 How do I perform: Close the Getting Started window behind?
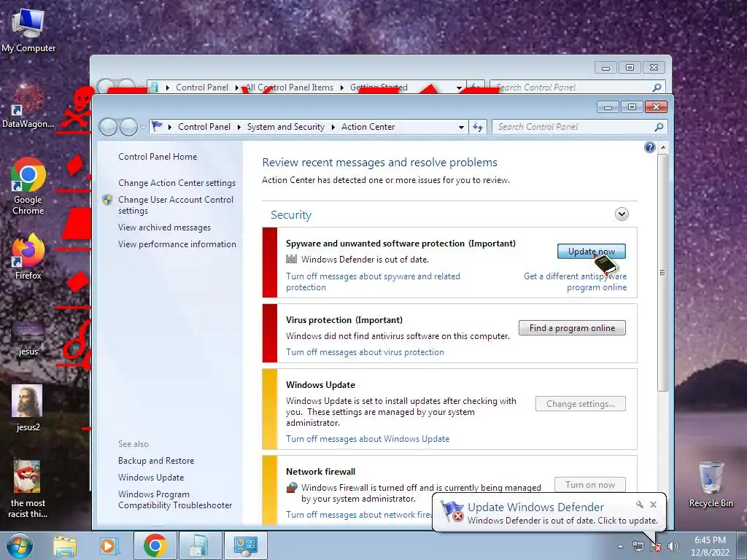654,68
